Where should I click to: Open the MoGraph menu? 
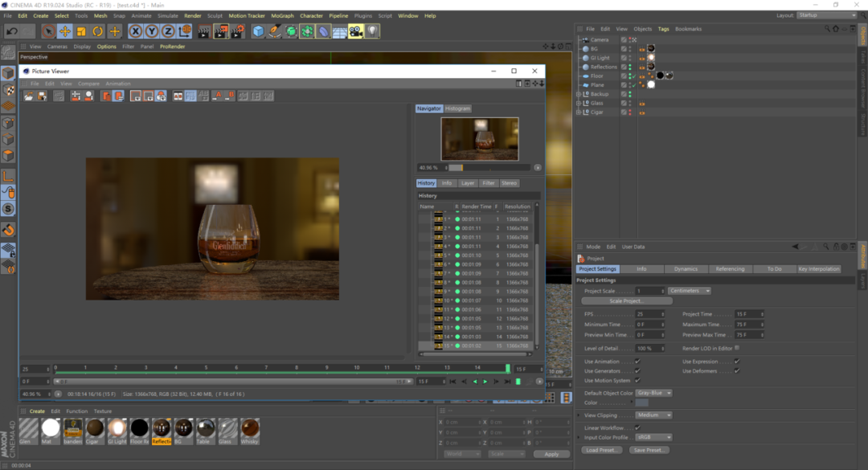282,15
